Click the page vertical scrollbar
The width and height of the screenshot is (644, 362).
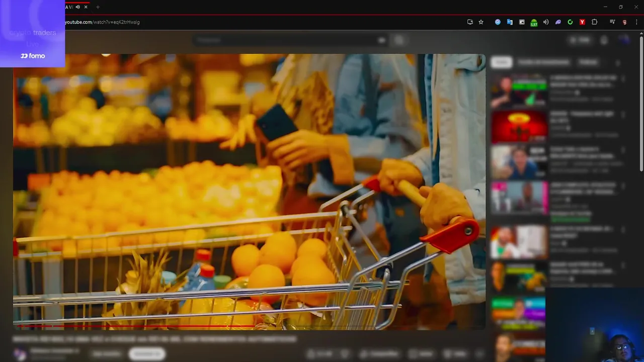(641, 104)
